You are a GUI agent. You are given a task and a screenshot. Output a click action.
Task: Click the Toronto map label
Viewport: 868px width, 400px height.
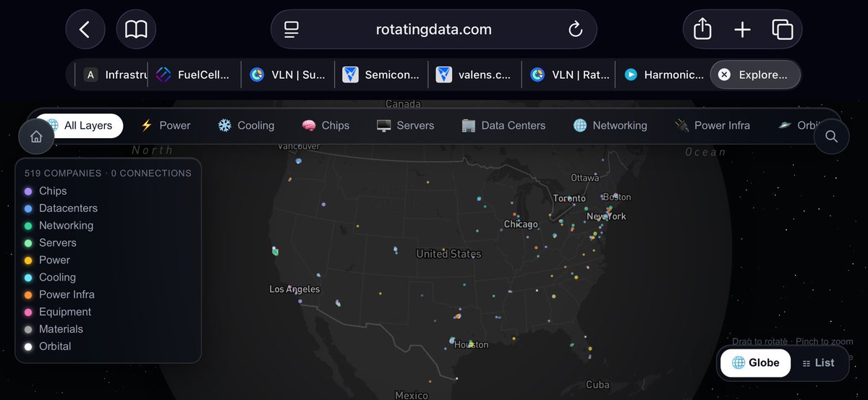[x=569, y=198]
